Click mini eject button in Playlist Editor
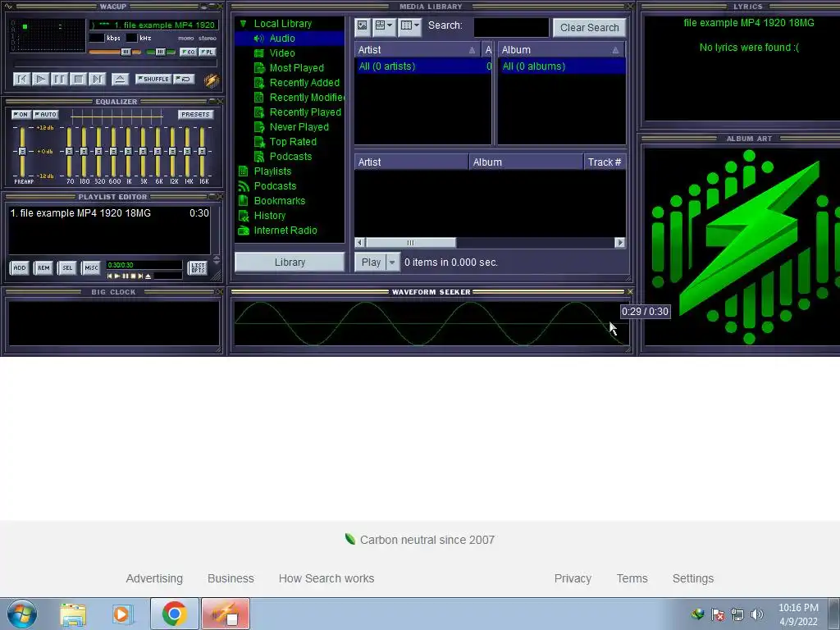840x630 pixels. 148,276
